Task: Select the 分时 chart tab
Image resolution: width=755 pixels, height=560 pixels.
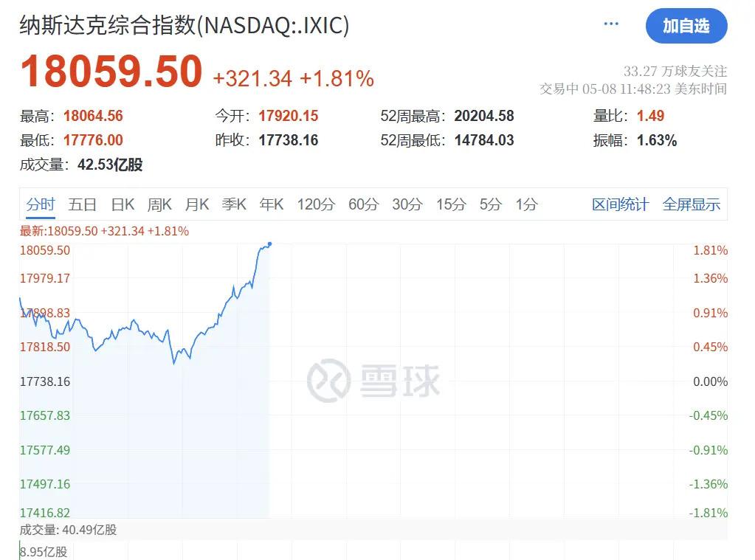Action: (41, 204)
